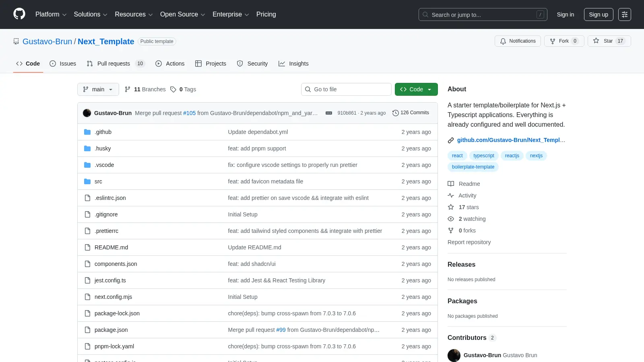Open the jest.config.ts file
Viewport: 644px width, 362px height.
(110, 280)
